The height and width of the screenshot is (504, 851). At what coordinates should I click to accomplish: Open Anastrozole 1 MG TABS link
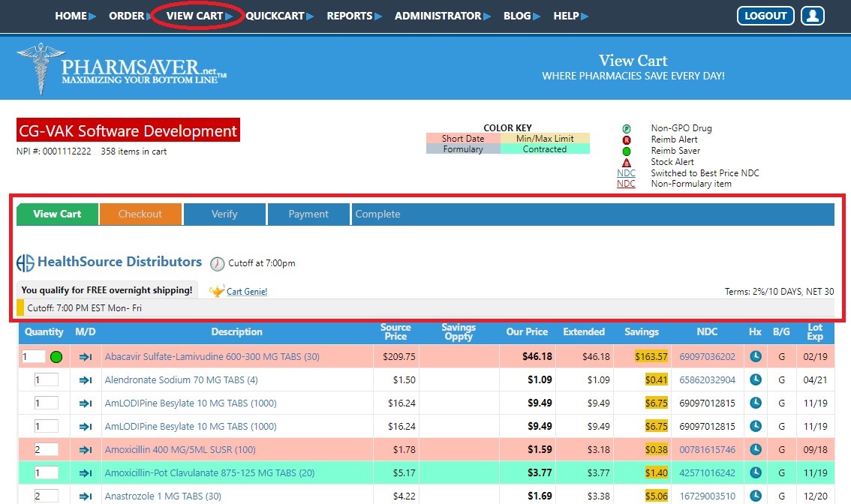point(163,496)
